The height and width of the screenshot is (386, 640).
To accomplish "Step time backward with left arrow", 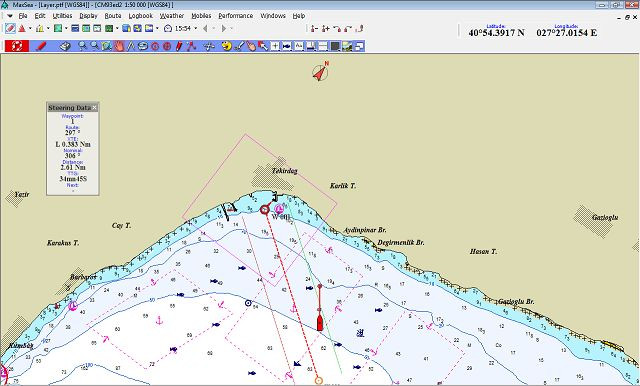I will [205, 28].
